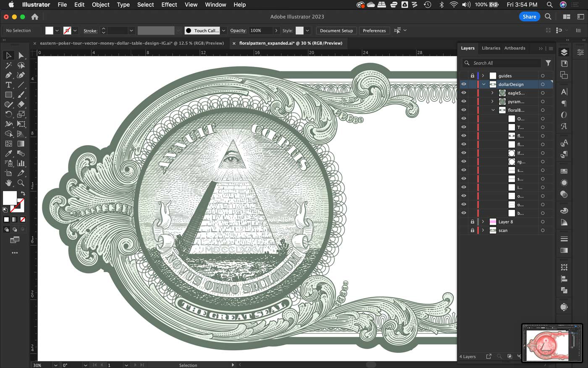588x368 pixels.
Task: Hide the floralB... sublayer
Action: point(464,110)
